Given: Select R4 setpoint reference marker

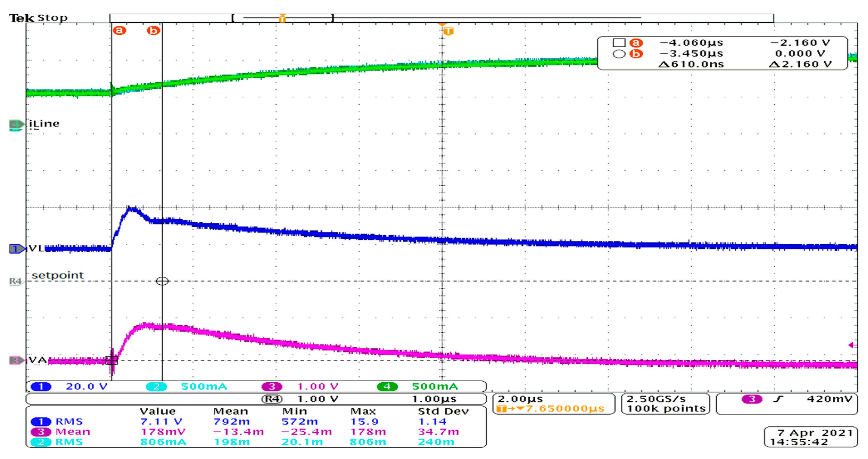Looking at the screenshot, I should point(15,281).
